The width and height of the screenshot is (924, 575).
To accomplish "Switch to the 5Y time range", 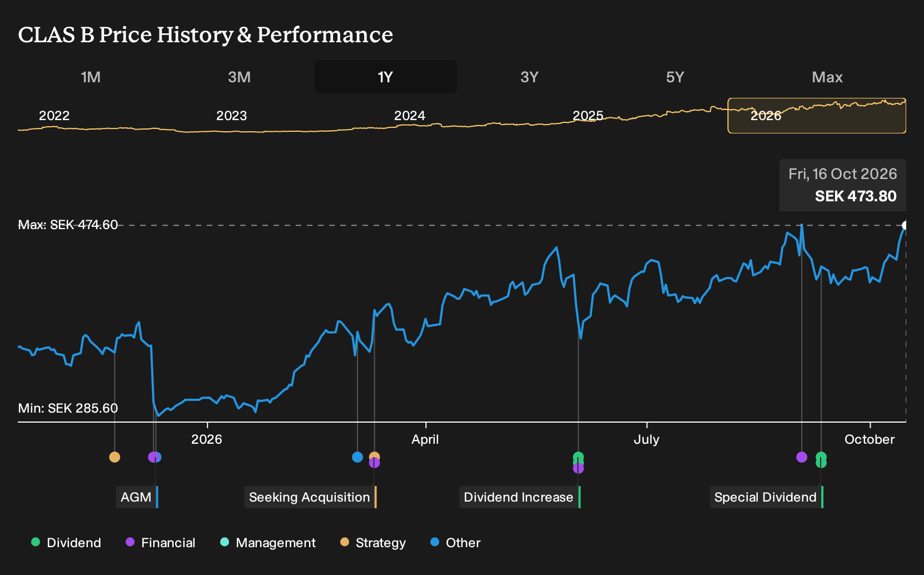I will (675, 77).
